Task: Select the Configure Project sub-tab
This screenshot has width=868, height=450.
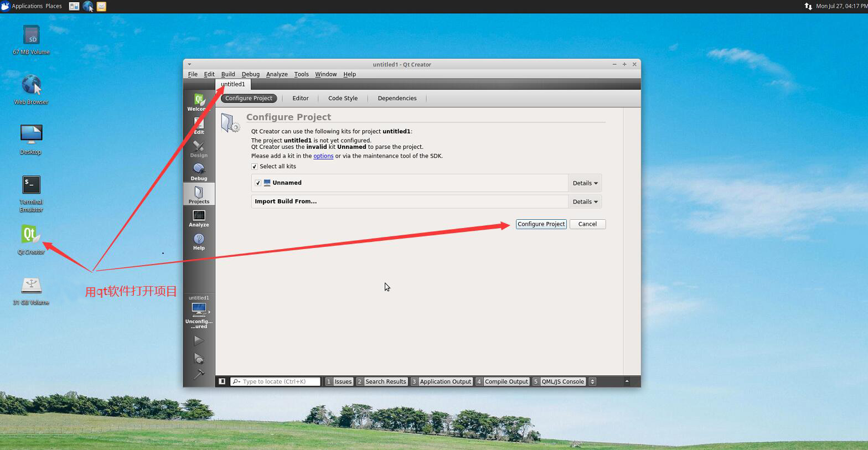Action: (249, 99)
